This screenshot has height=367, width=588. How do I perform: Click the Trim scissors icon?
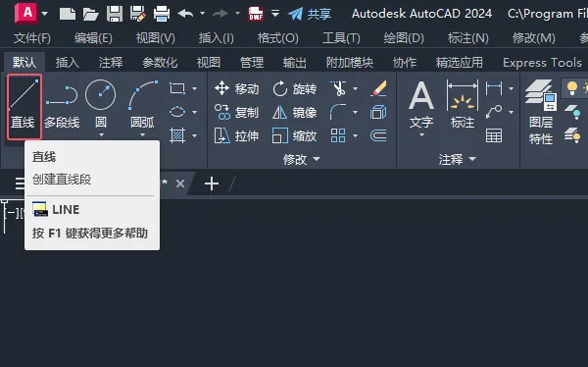pyautogui.click(x=338, y=88)
